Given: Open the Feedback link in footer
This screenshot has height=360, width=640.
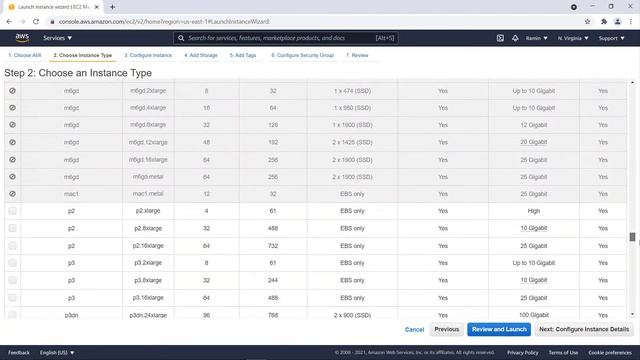Looking at the screenshot, I should point(19,352).
